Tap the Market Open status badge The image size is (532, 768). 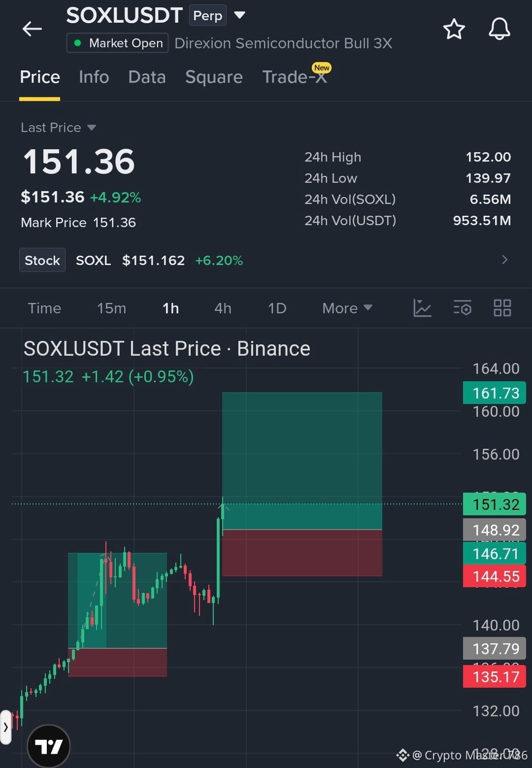point(118,43)
